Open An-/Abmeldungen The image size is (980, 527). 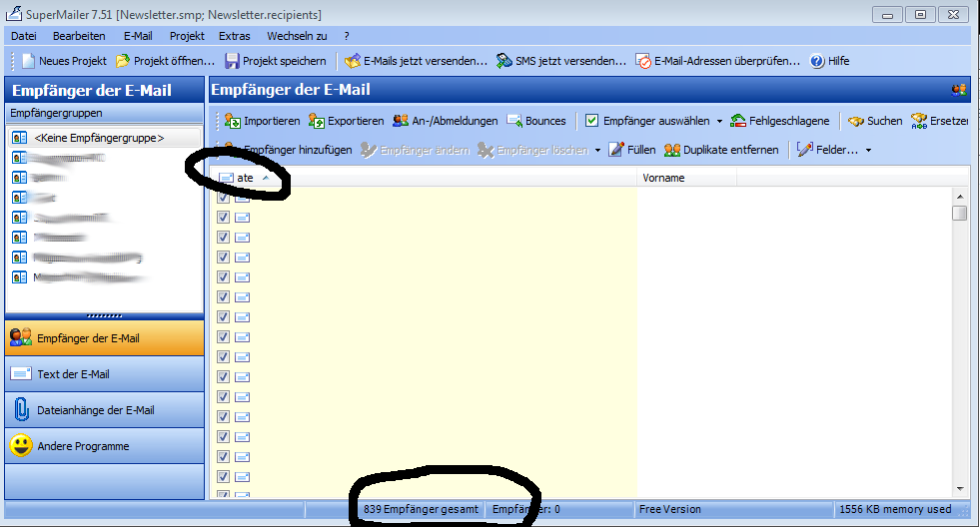click(445, 121)
